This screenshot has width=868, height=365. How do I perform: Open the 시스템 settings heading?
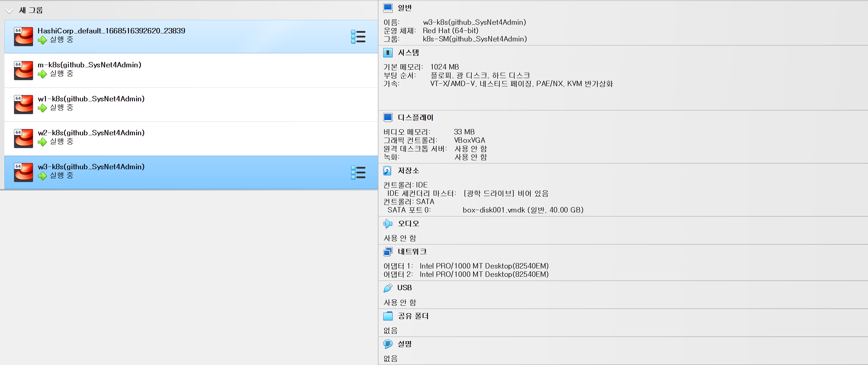point(408,52)
